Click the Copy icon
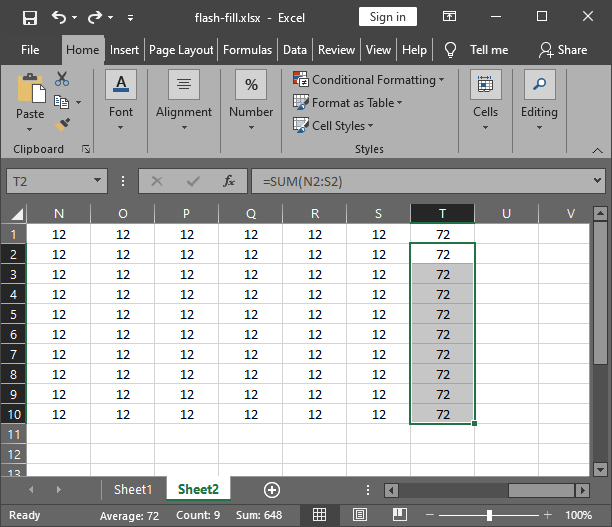This screenshot has width=612, height=527. (x=61, y=102)
